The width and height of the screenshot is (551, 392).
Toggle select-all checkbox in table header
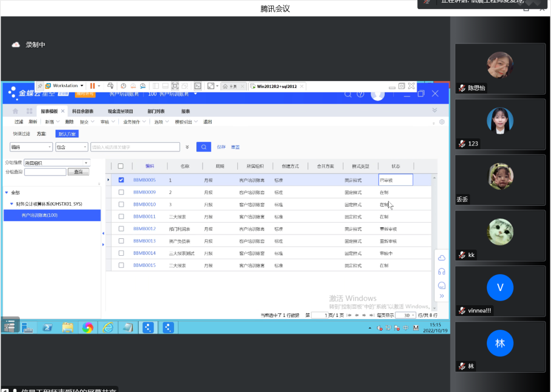click(x=120, y=166)
